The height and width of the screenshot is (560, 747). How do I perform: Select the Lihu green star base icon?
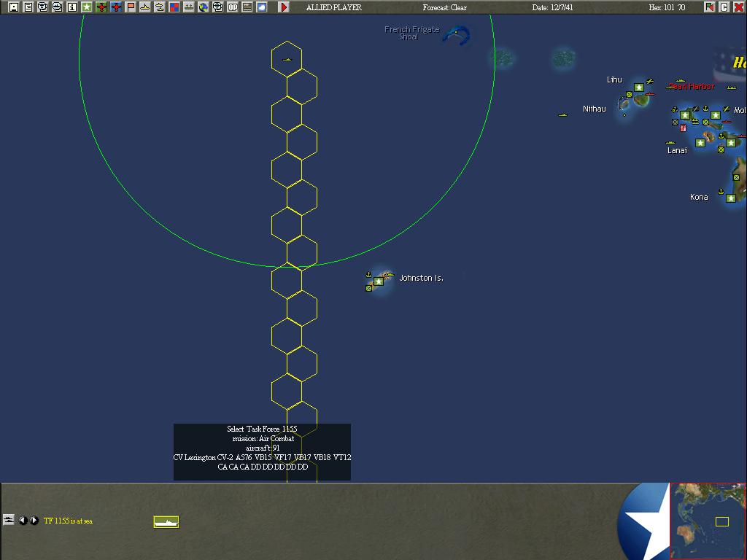pyautogui.click(x=639, y=87)
